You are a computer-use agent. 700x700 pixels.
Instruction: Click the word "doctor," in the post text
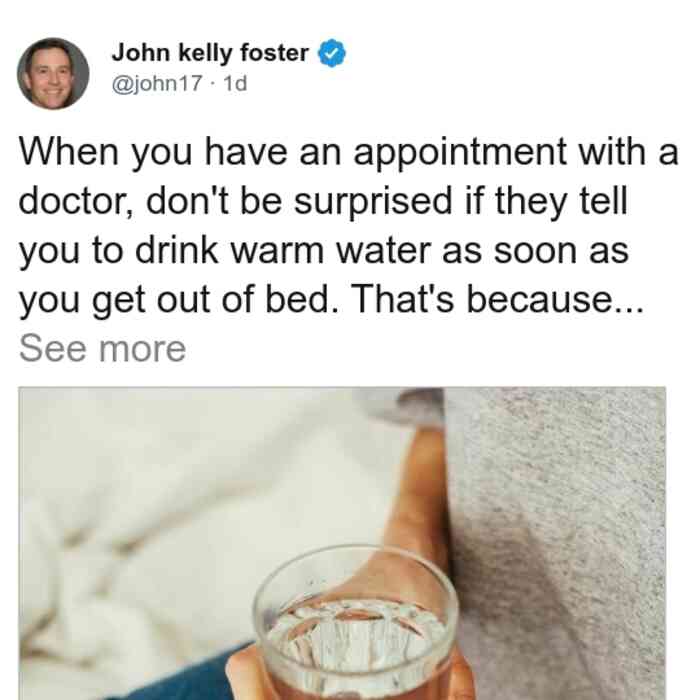76,201
